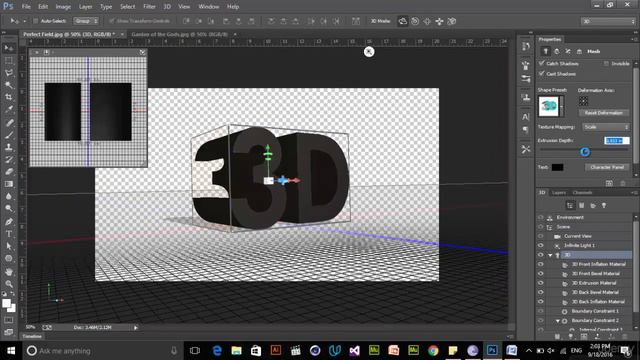Open the Properties panel flyout menu

pos(634,40)
